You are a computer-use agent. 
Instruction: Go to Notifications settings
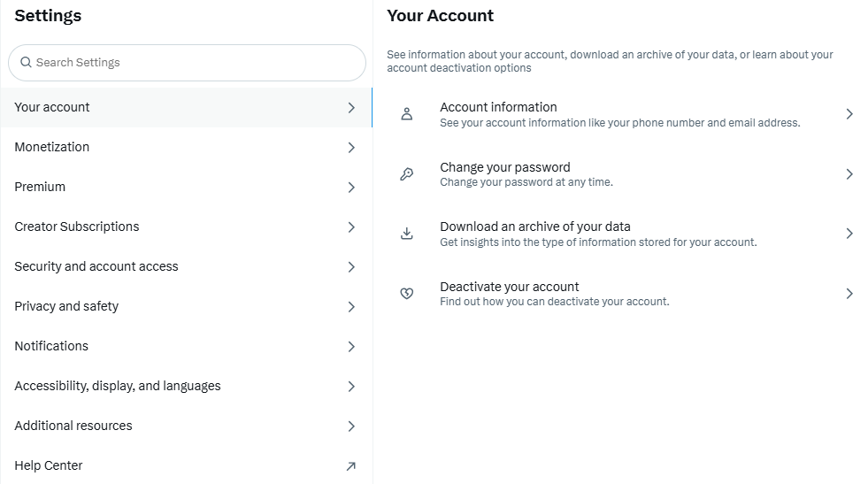point(51,346)
